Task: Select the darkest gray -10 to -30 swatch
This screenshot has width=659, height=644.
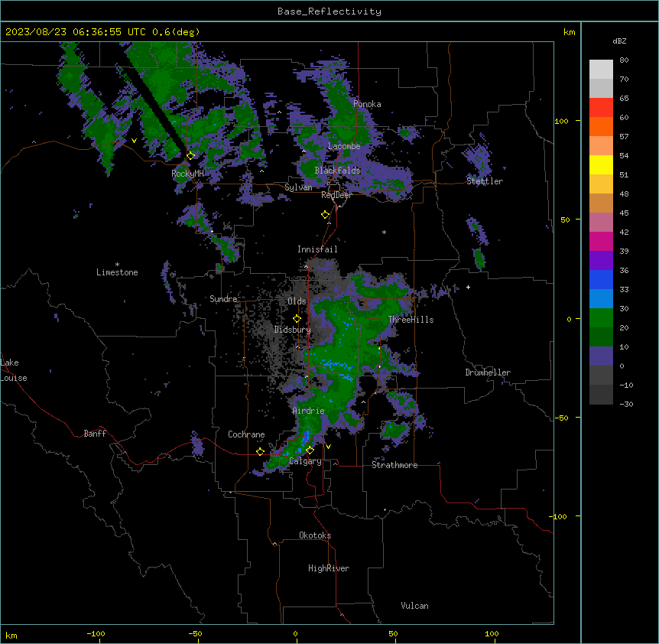Action: coord(601,395)
